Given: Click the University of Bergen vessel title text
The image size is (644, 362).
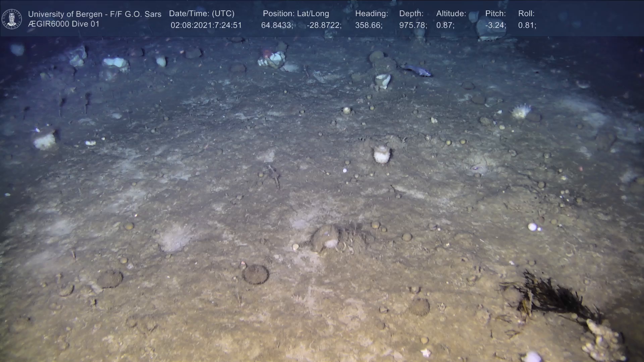Looking at the screenshot, I should click(95, 14).
